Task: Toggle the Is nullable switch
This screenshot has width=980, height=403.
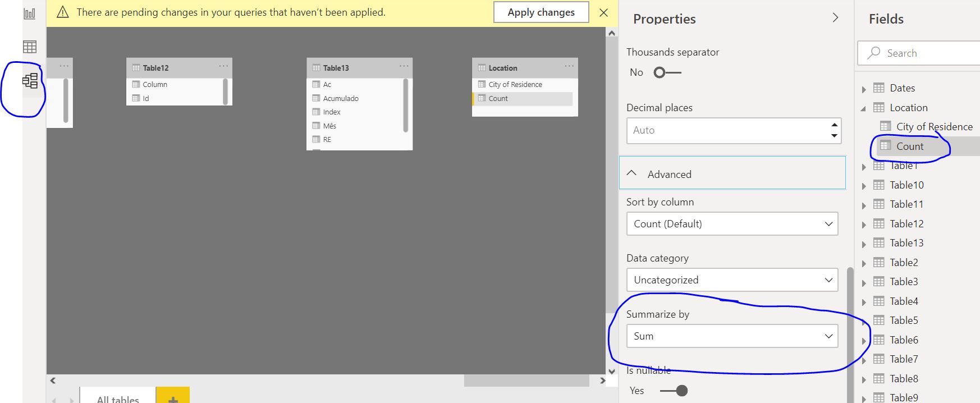Action: pyautogui.click(x=674, y=391)
